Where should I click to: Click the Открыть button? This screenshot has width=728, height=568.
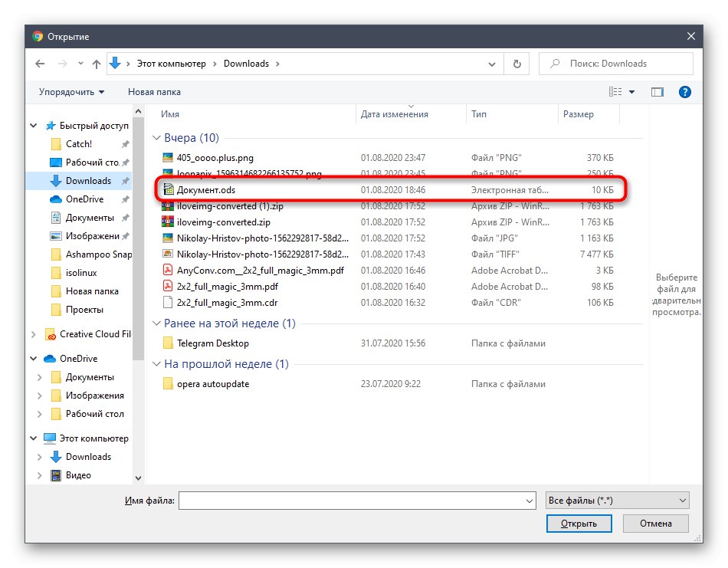pos(579,524)
